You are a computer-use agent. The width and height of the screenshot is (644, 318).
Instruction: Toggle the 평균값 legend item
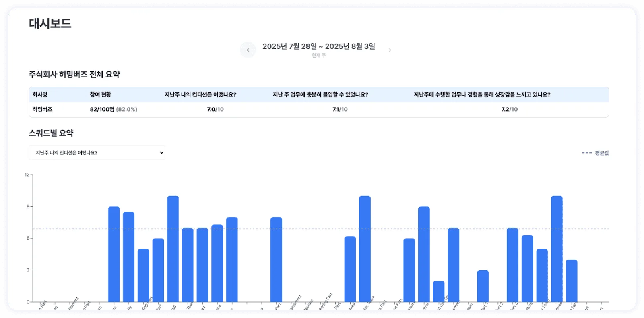pyautogui.click(x=595, y=153)
